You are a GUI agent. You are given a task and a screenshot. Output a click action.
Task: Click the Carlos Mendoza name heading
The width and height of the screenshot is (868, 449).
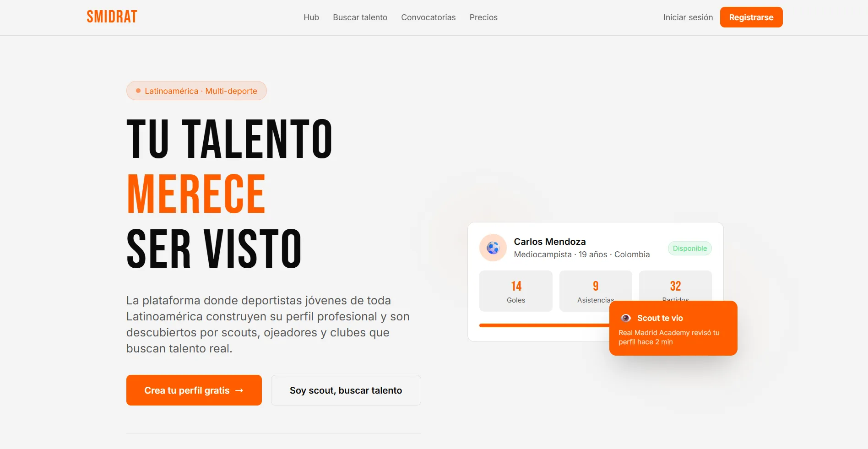[x=550, y=242]
